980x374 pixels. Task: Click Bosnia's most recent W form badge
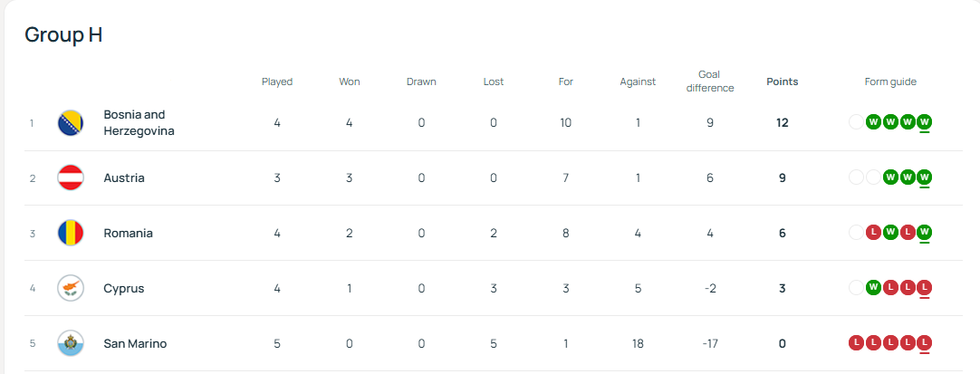[x=924, y=122]
